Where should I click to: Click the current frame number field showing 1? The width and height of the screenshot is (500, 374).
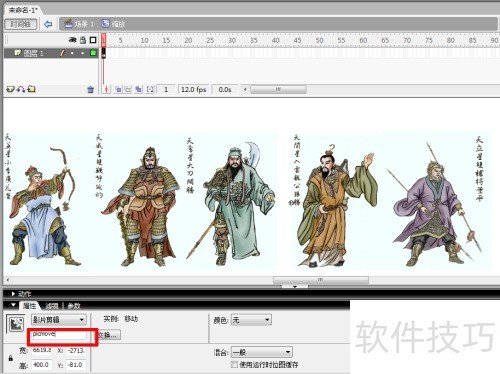pyautogui.click(x=166, y=89)
